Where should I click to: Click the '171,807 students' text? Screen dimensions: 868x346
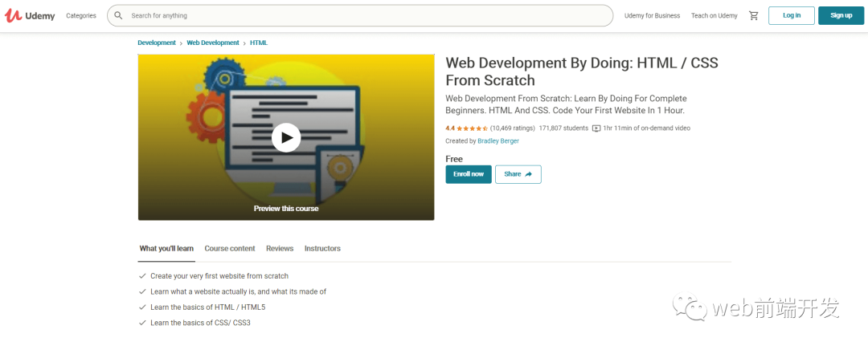tap(563, 128)
